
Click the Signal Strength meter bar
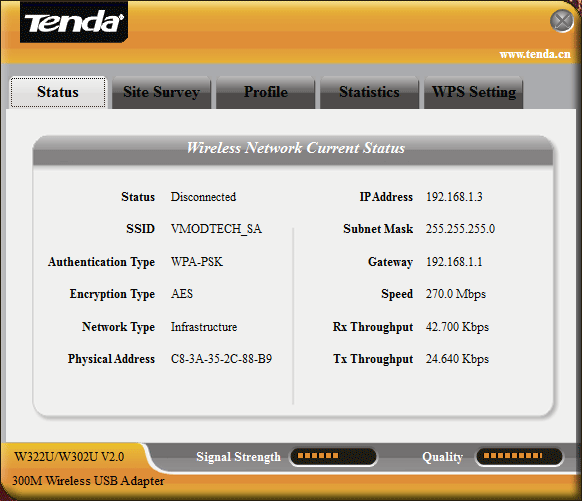(x=333, y=456)
